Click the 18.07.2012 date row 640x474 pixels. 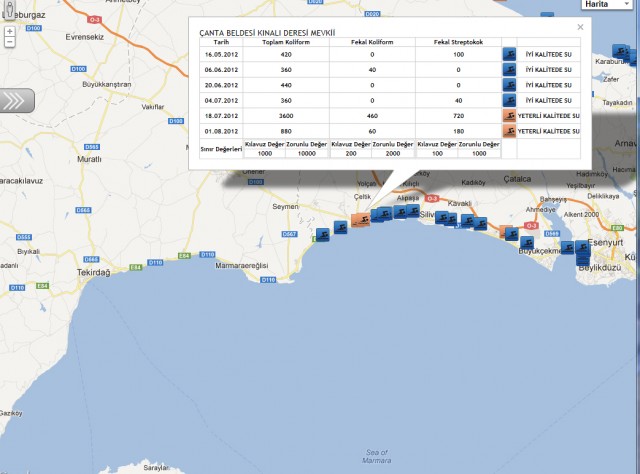[x=221, y=116]
